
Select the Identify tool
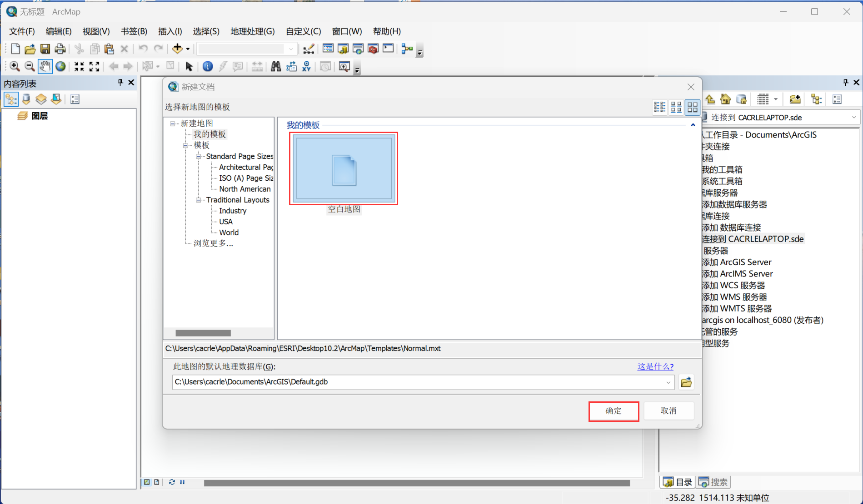point(208,66)
